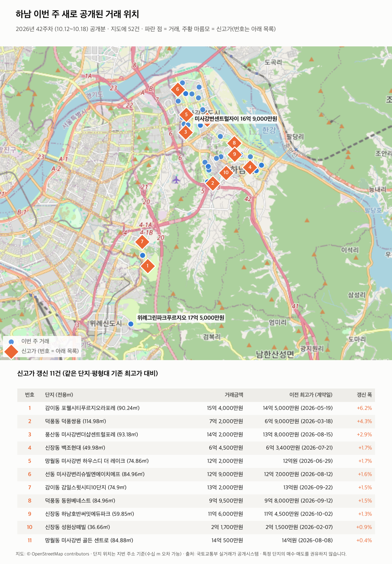Click map marker number 5
The height and width of the screenshot is (564, 392).
pyautogui.click(x=186, y=114)
